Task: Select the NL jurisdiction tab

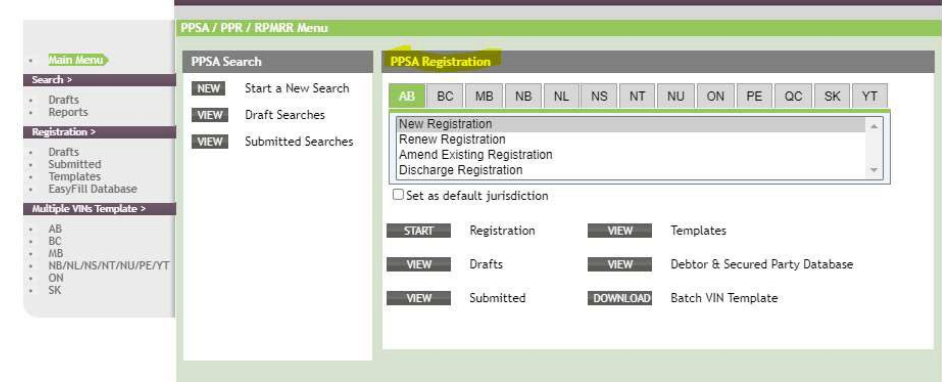Action: coord(561,96)
